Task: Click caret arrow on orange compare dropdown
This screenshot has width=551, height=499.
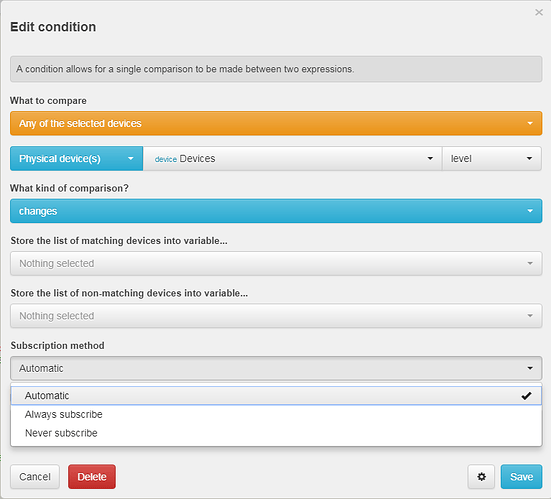Action: [x=530, y=123]
